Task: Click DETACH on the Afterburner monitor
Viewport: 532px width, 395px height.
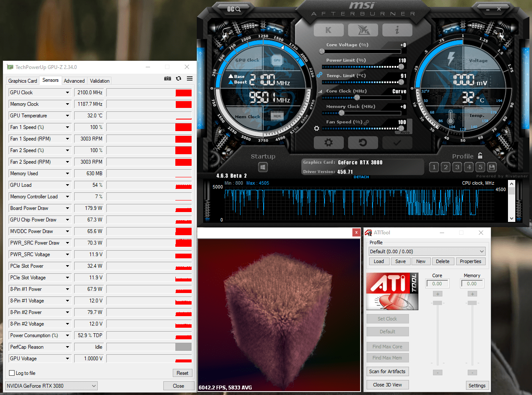Action: [x=361, y=177]
